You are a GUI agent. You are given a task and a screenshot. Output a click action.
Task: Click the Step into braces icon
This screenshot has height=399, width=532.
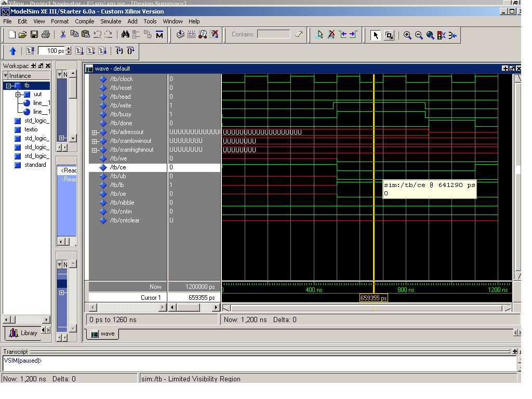[119, 51]
